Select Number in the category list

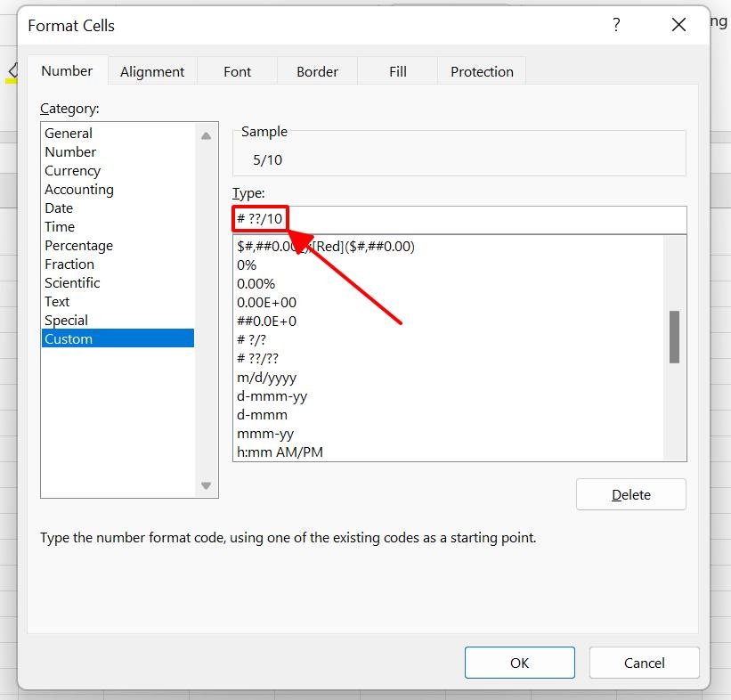click(118, 152)
